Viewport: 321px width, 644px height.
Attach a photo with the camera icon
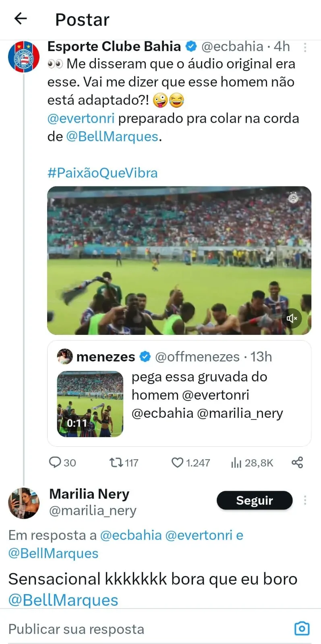click(x=302, y=629)
